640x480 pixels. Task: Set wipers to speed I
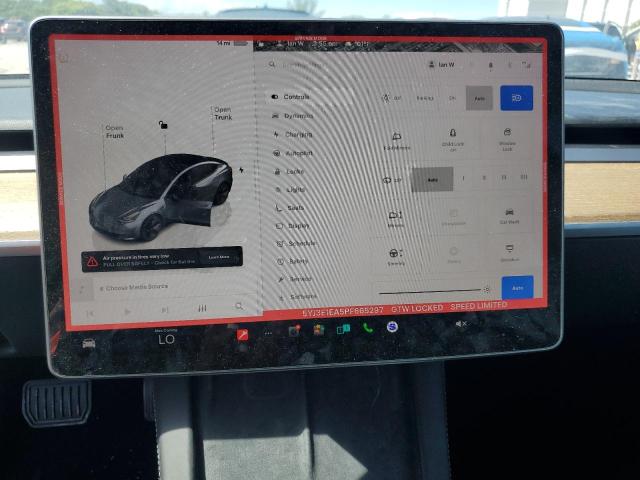pyautogui.click(x=463, y=178)
